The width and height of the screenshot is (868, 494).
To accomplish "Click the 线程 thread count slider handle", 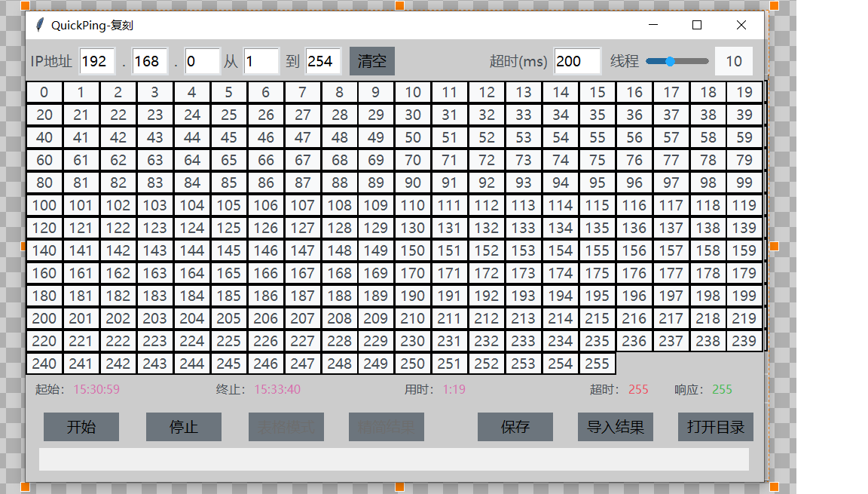I will pos(670,61).
